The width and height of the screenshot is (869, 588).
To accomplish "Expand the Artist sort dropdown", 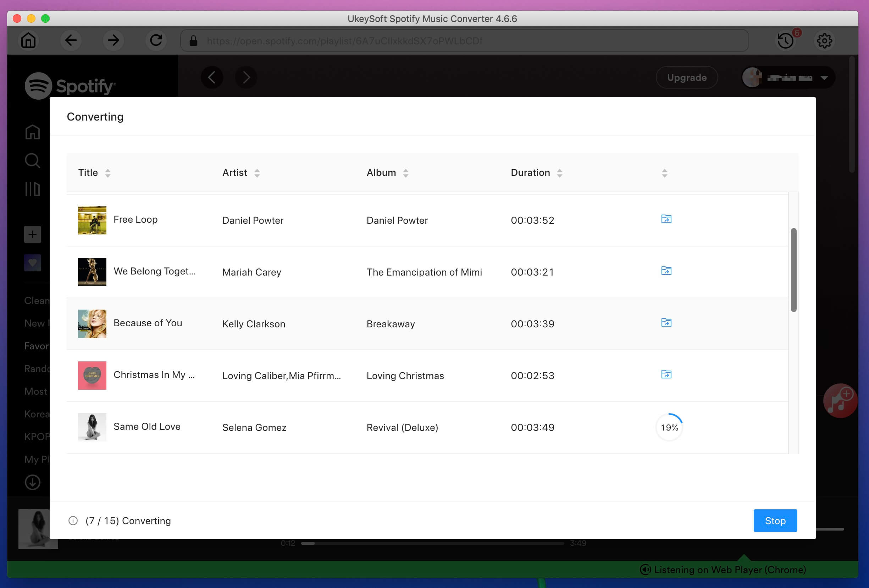I will 257,173.
